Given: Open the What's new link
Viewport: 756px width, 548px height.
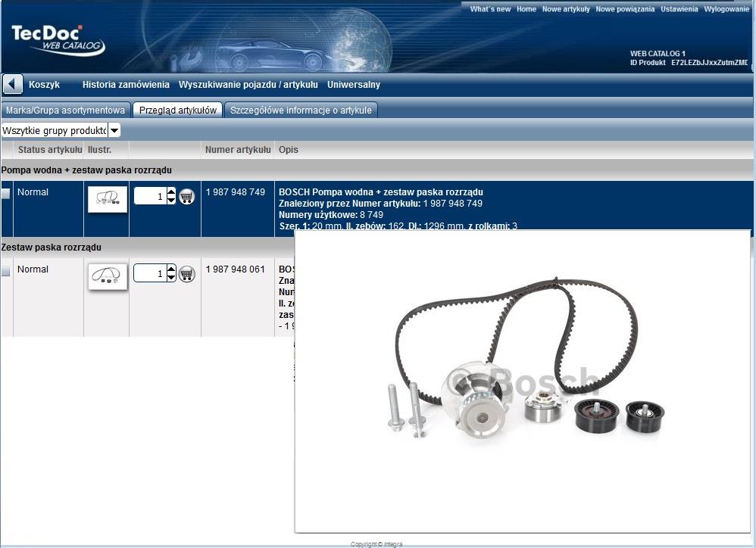Looking at the screenshot, I should [490, 9].
